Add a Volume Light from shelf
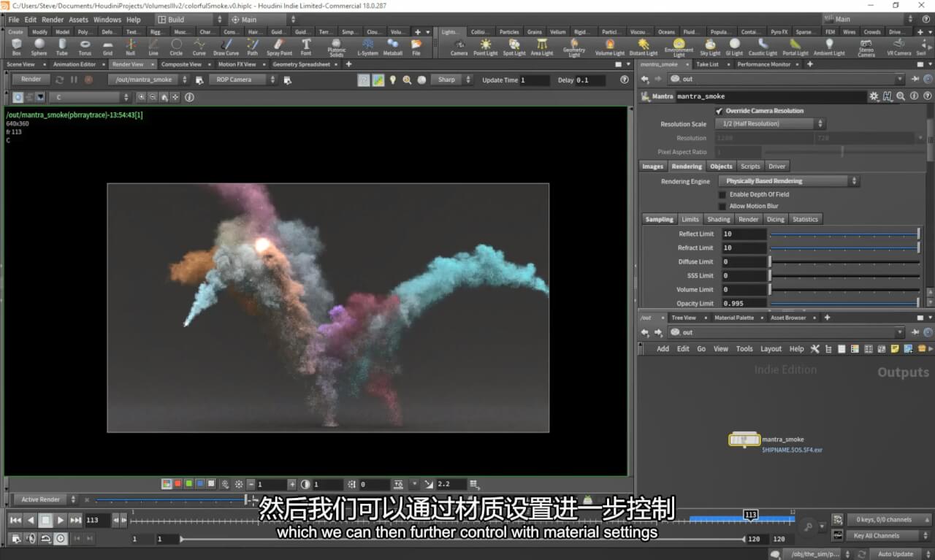 609,47
